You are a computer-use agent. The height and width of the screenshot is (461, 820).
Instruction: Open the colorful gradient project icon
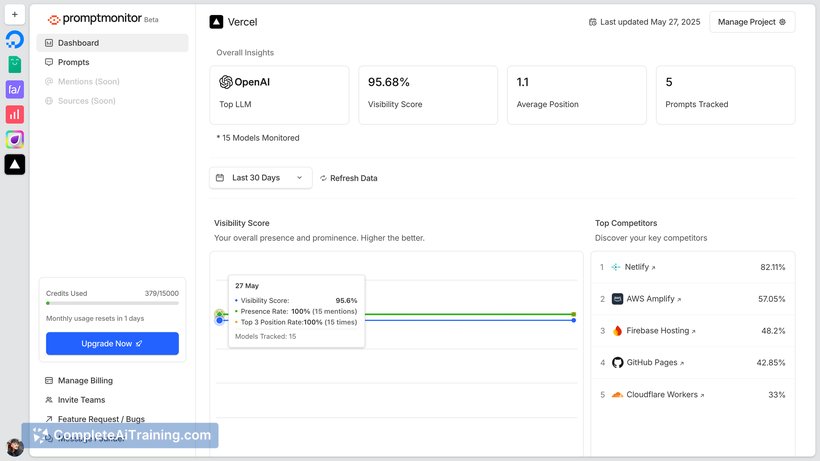click(15, 140)
